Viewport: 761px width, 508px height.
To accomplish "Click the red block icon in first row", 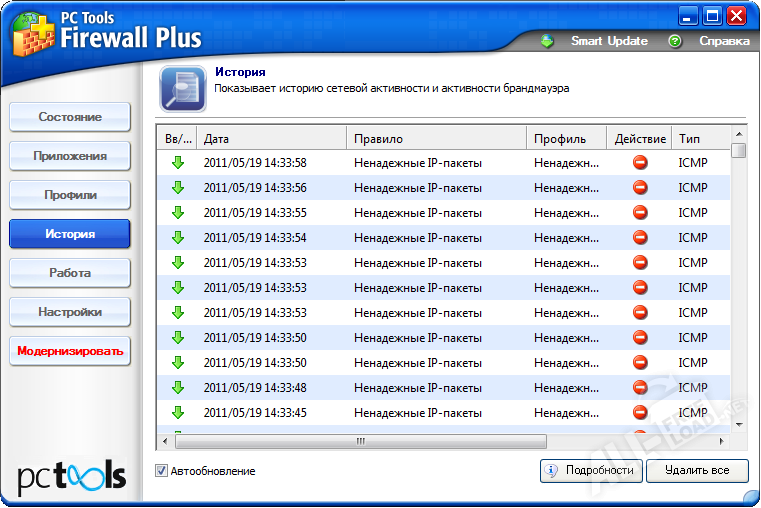I will (x=640, y=163).
